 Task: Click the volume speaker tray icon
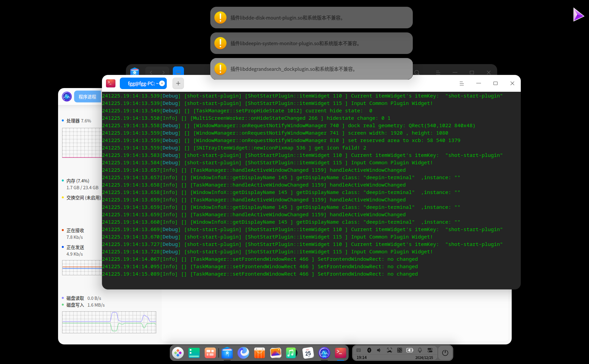[379, 350]
